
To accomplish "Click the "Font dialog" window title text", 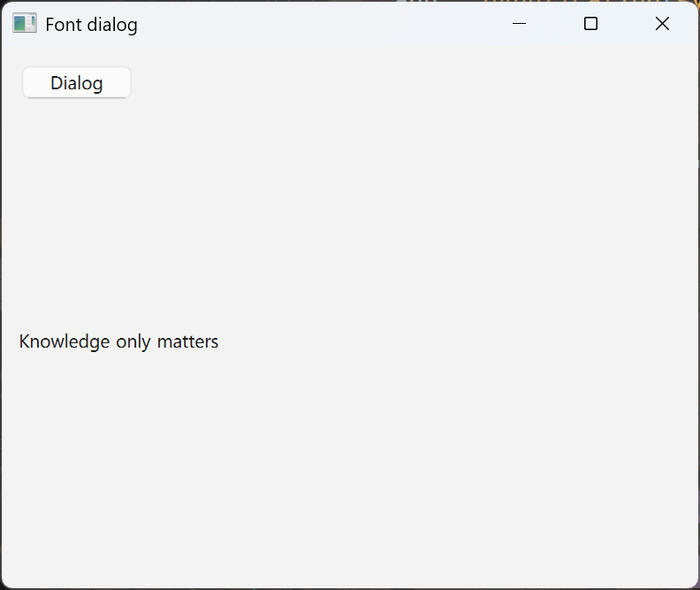I will [91, 25].
